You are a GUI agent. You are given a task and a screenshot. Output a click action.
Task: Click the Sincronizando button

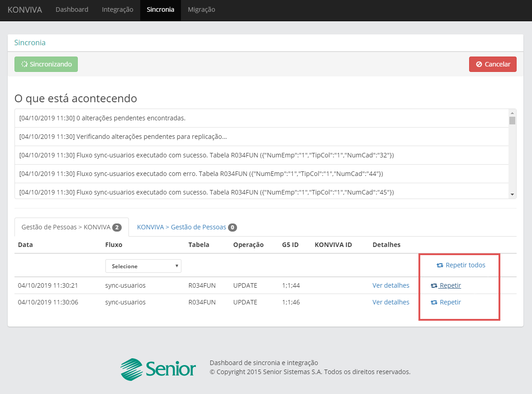(46, 64)
